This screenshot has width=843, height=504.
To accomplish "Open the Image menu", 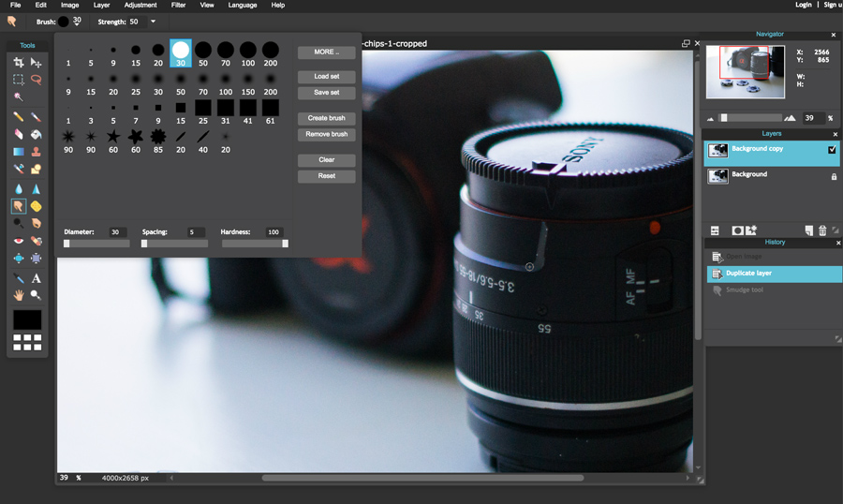I will pyautogui.click(x=70, y=5).
